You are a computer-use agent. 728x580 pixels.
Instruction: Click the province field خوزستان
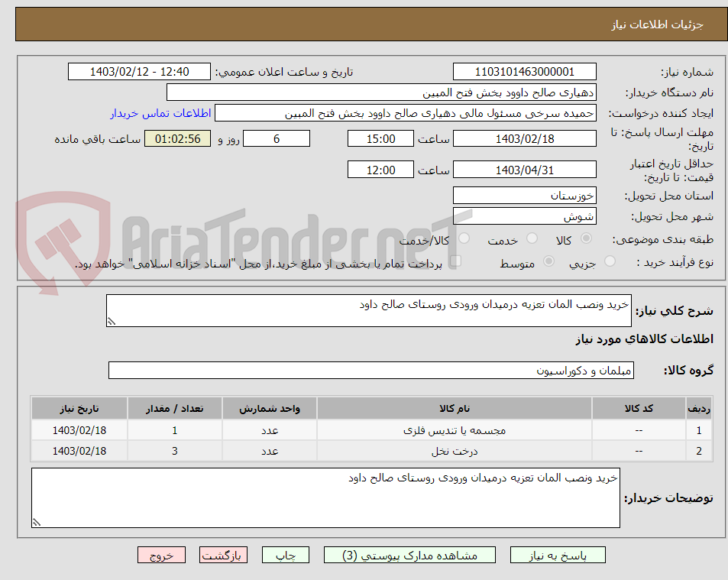(x=525, y=196)
